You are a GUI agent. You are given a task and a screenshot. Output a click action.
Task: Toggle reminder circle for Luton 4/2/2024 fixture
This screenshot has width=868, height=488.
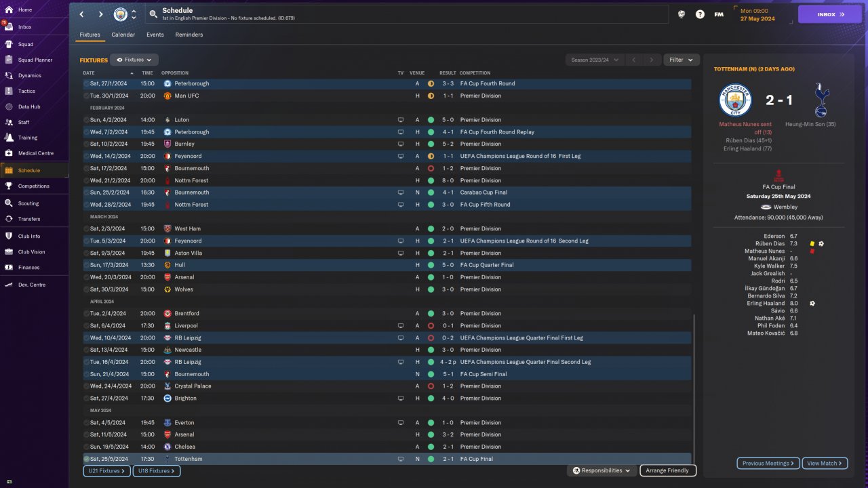(x=86, y=120)
